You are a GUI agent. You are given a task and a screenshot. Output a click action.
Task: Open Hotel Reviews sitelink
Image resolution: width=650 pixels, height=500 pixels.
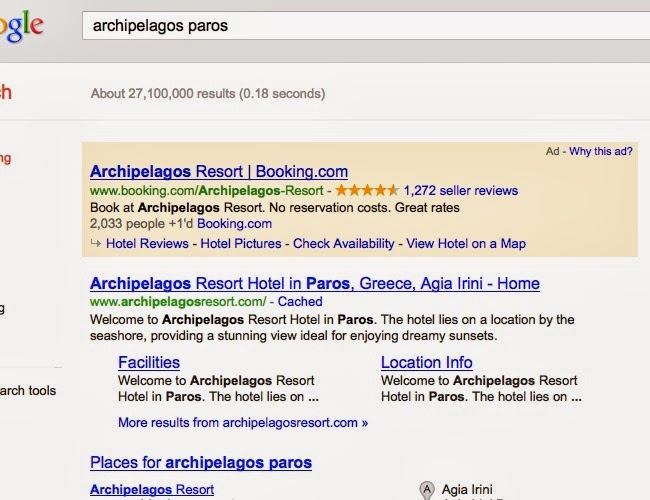(147, 243)
